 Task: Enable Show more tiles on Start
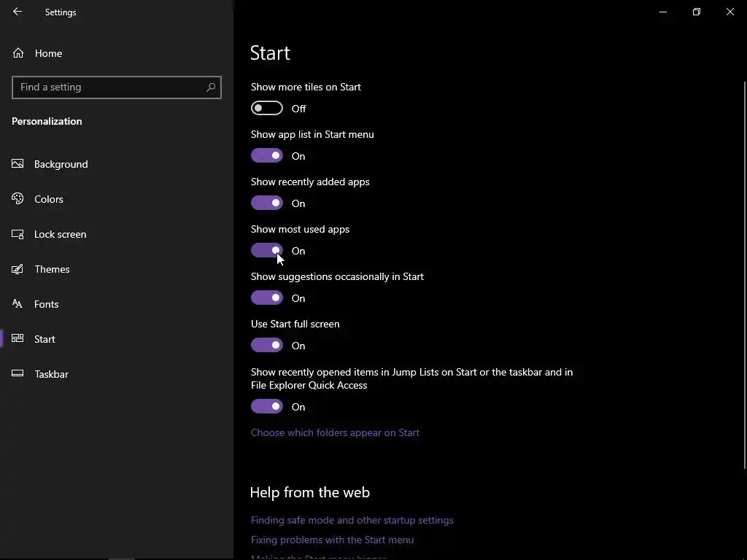tap(267, 109)
